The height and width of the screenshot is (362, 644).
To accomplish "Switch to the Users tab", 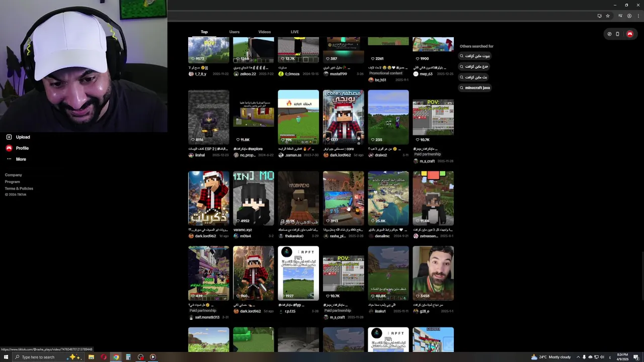I will pos(234,32).
